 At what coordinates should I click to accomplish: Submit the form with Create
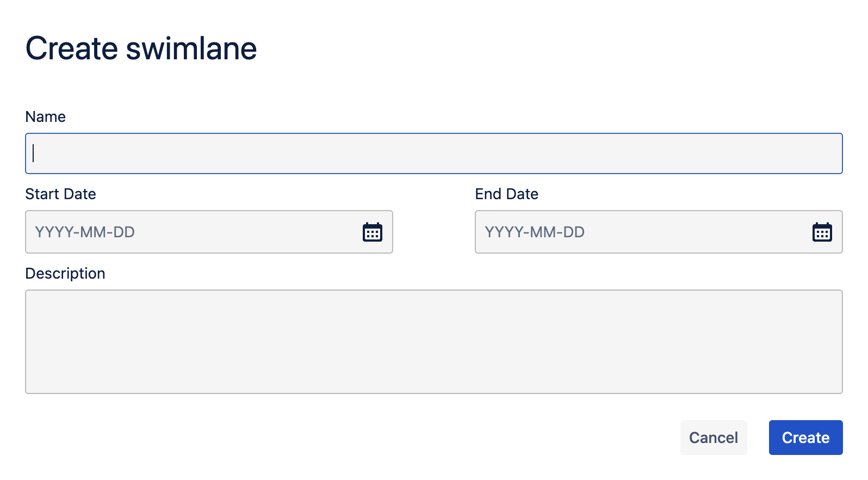[x=805, y=438]
